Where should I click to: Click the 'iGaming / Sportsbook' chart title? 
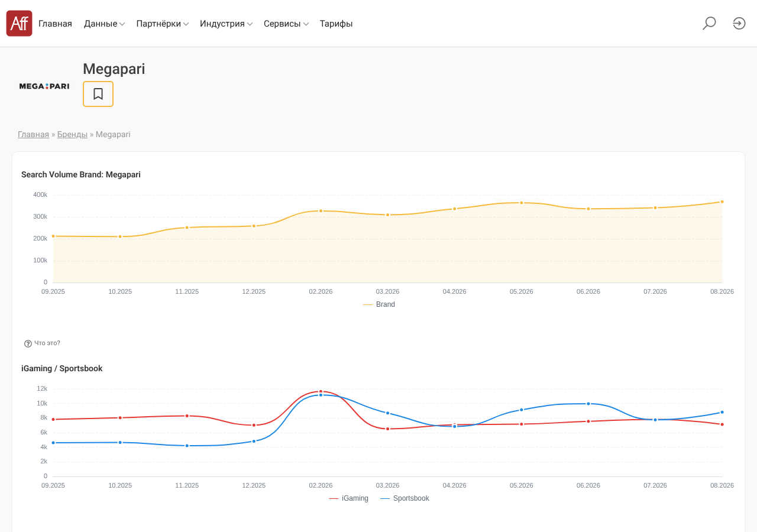click(62, 368)
